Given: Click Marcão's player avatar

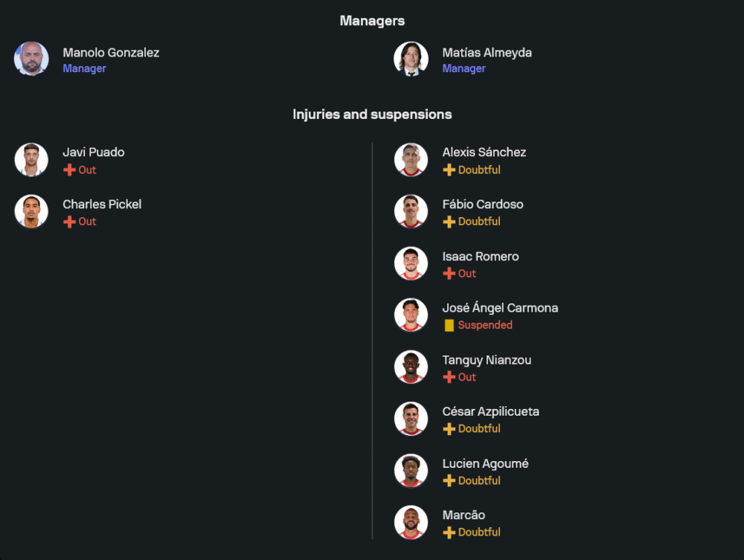Looking at the screenshot, I should tap(411, 522).
